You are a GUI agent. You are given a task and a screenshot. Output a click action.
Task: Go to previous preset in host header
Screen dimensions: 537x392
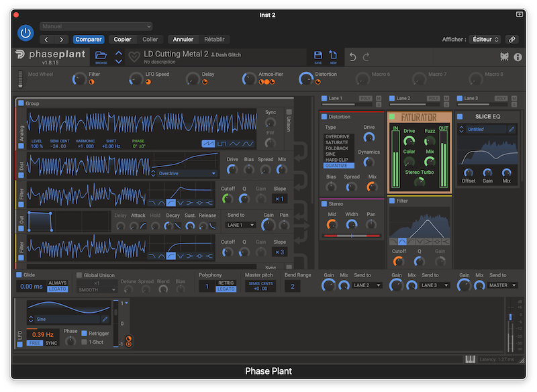(x=46, y=40)
